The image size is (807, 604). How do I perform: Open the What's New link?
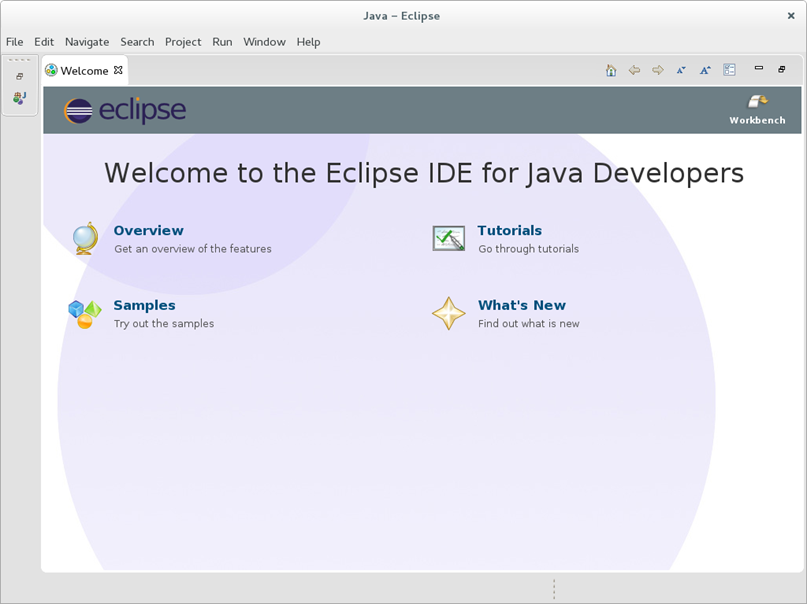(522, 305)
